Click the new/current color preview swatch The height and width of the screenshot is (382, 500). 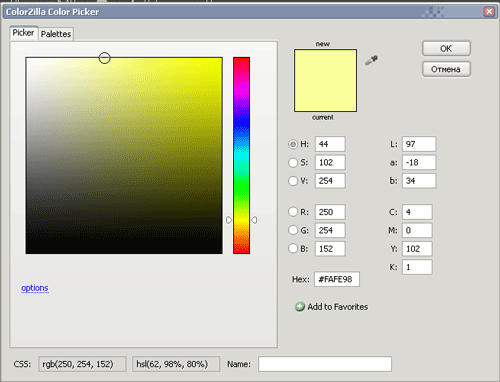(x=325, y=81)
